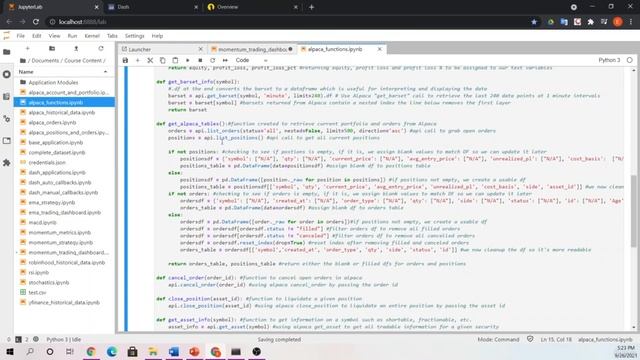640x360 pixels.
Task: Create a new folder in file browser
Action: click(52, 49)
